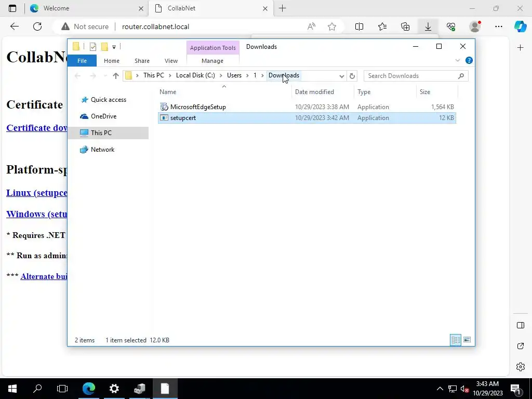Viewport: 532px width, 399px height.
Task: Open the Windows setup link in Edge
Action: coord(37,214)
